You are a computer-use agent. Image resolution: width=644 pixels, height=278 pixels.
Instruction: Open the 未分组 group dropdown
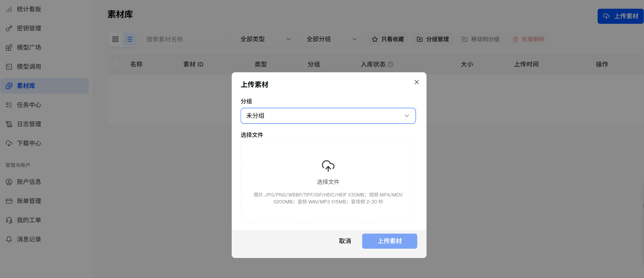pyautogui.click(x=328, y=116)
